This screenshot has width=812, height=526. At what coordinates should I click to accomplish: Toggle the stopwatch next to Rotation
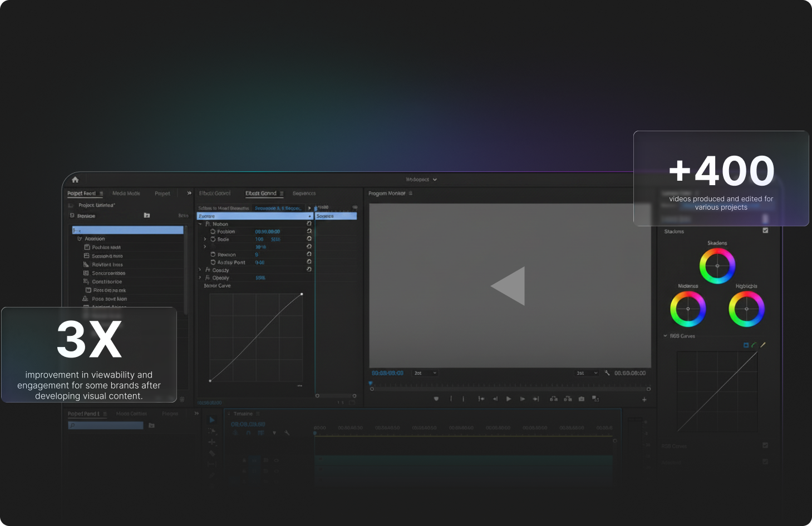(213, 255)
